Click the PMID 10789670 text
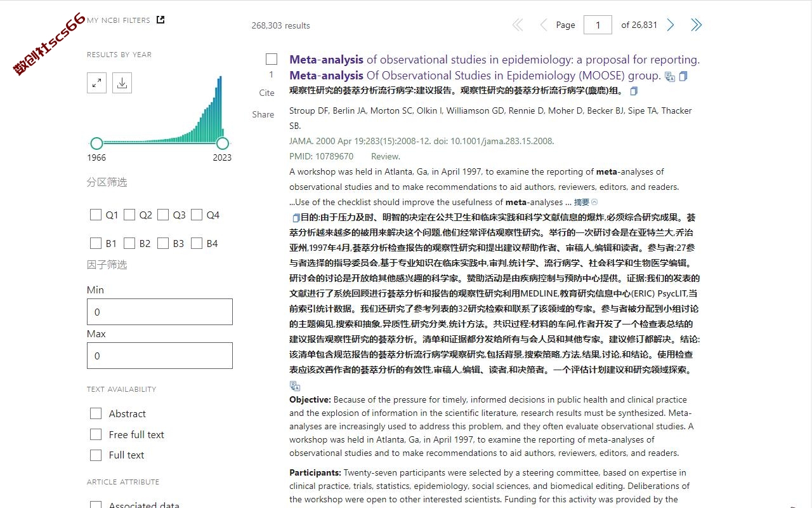812x508 pixels. [321, 156]
